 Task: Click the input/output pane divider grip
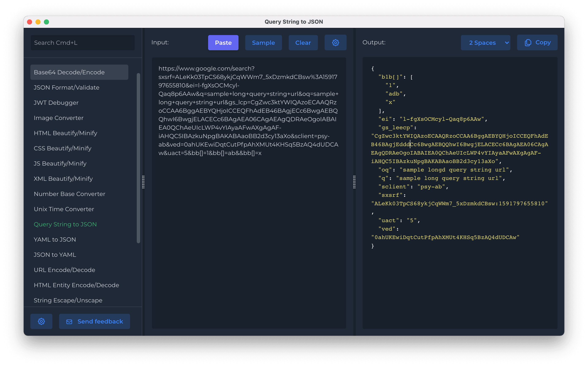(x=354, y=182)
